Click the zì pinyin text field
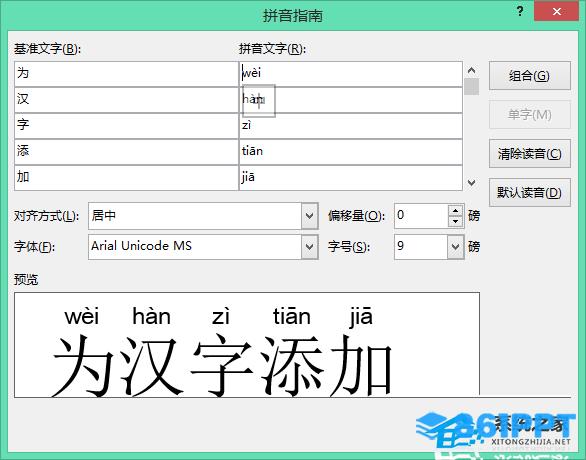The height and width of the screenshot is (460, 586). [351, 126]
